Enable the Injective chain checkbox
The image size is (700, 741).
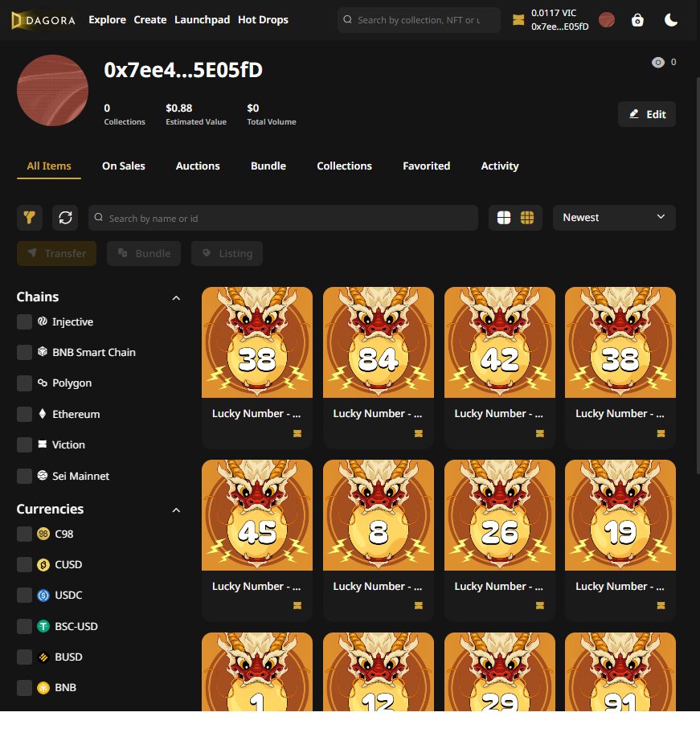tap(25, 321)
